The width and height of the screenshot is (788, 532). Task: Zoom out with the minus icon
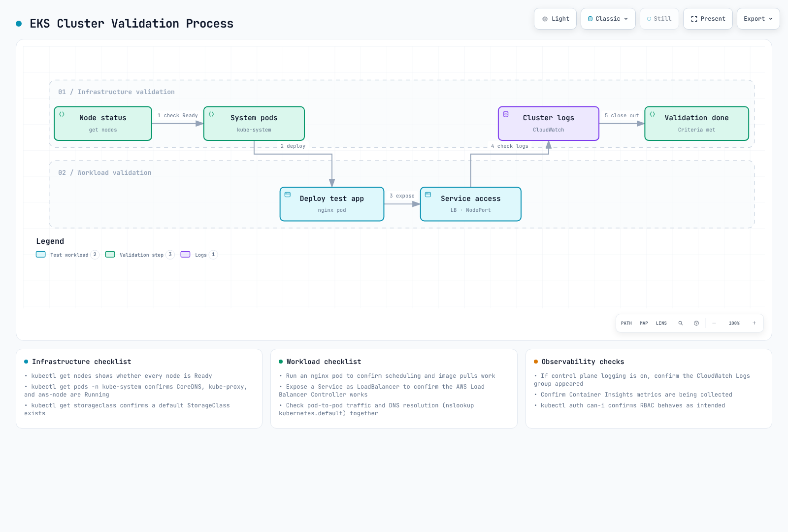714,323
